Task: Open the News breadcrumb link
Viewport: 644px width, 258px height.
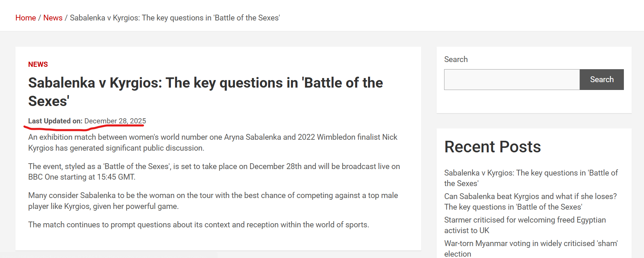Action: (x=53, y=18)
